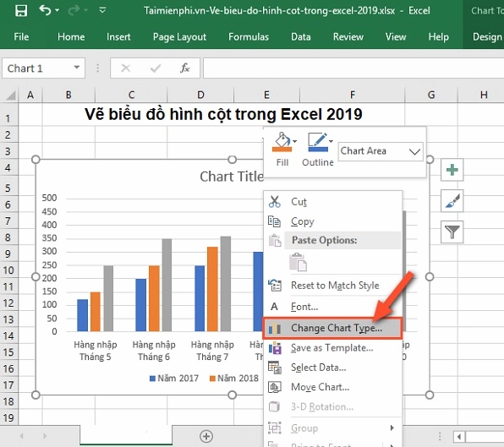
Task: Click the Undo arrow icon
Action: (x=45, y=10)
